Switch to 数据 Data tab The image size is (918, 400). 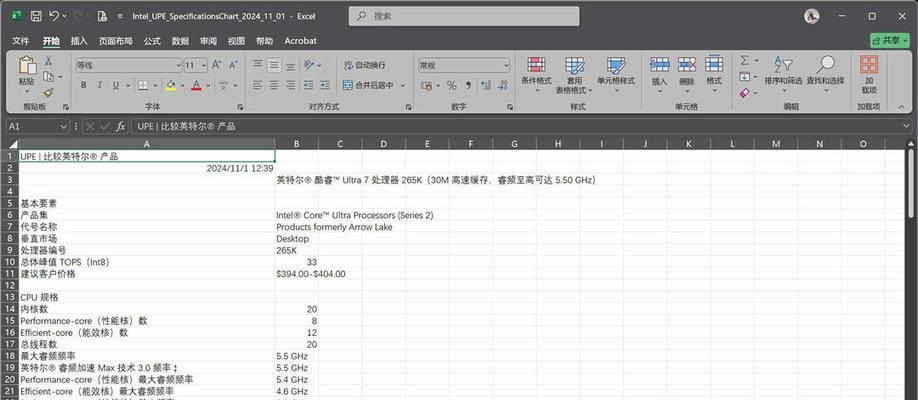(180, 41)
